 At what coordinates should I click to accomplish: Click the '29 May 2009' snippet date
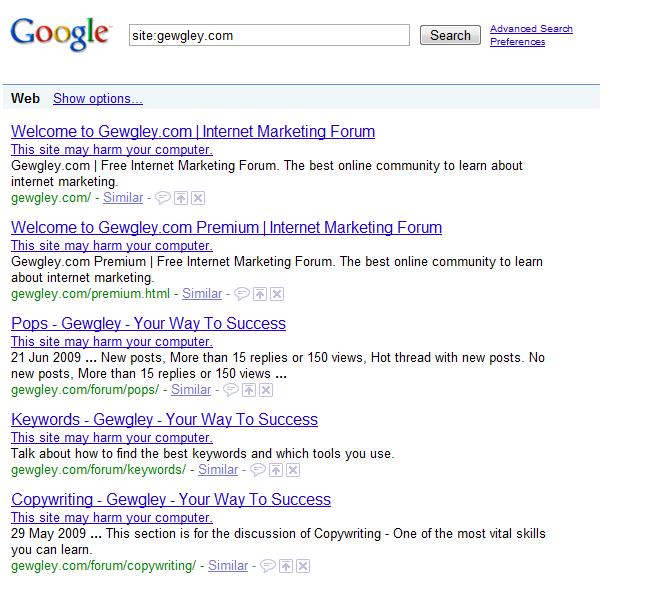tap(48, 533)
